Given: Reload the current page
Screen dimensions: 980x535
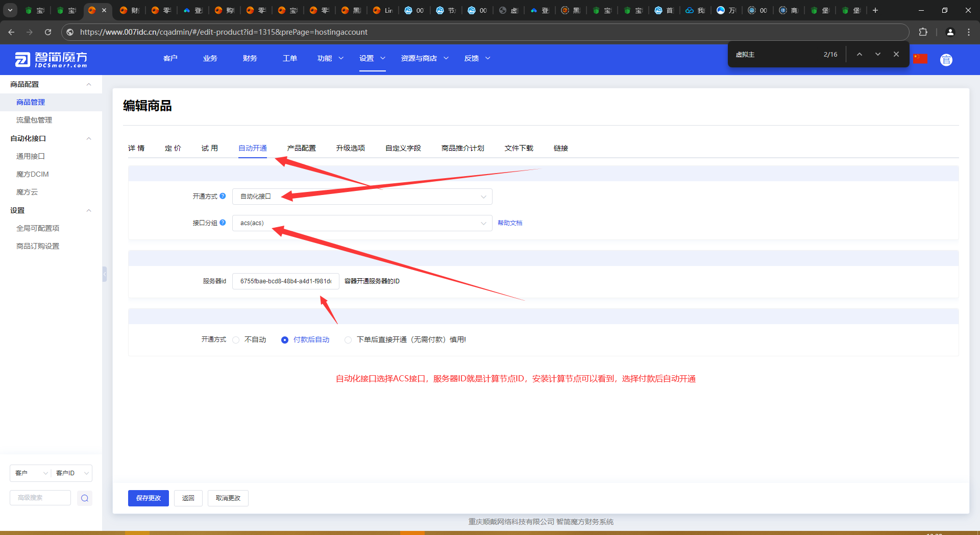Looking at the screenshot, I should coord(48,32).
